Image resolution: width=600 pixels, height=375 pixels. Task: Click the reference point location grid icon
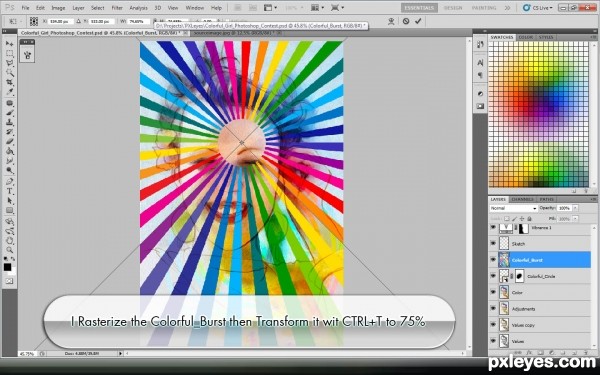coord(34,21)
